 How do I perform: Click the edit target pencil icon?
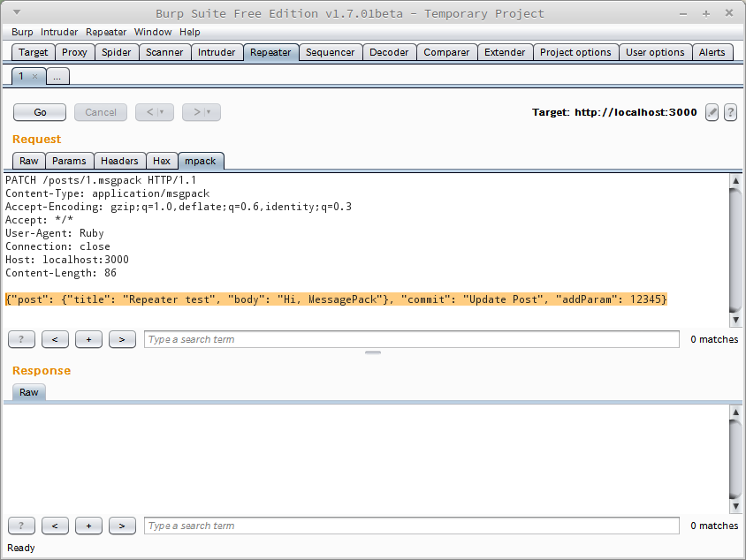tap(712, 112)
